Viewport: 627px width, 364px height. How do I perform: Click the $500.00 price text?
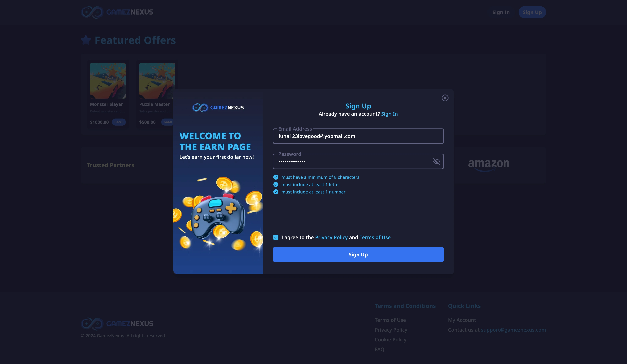[147, 122]
